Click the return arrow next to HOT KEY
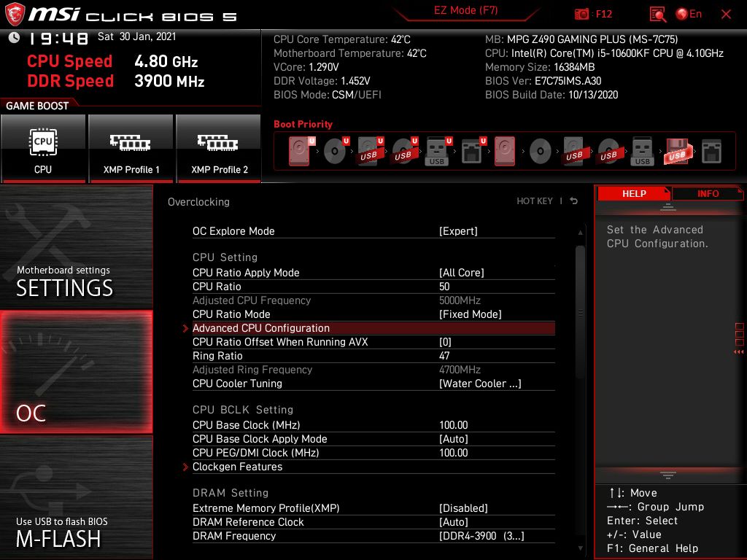The image size is (747, 560). (x=574, y=201)
